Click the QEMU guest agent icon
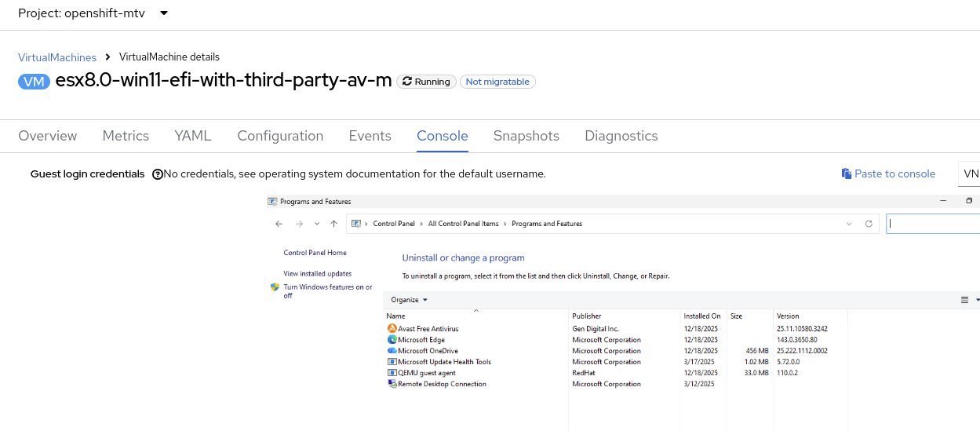The height and width of the screenshot is (431, 980). [392, 373]
